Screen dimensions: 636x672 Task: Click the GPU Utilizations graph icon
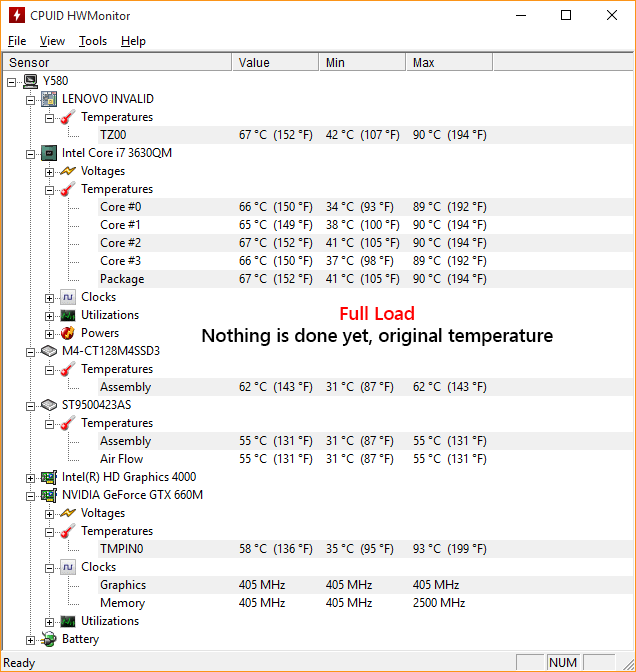click(x=68, y=621)
